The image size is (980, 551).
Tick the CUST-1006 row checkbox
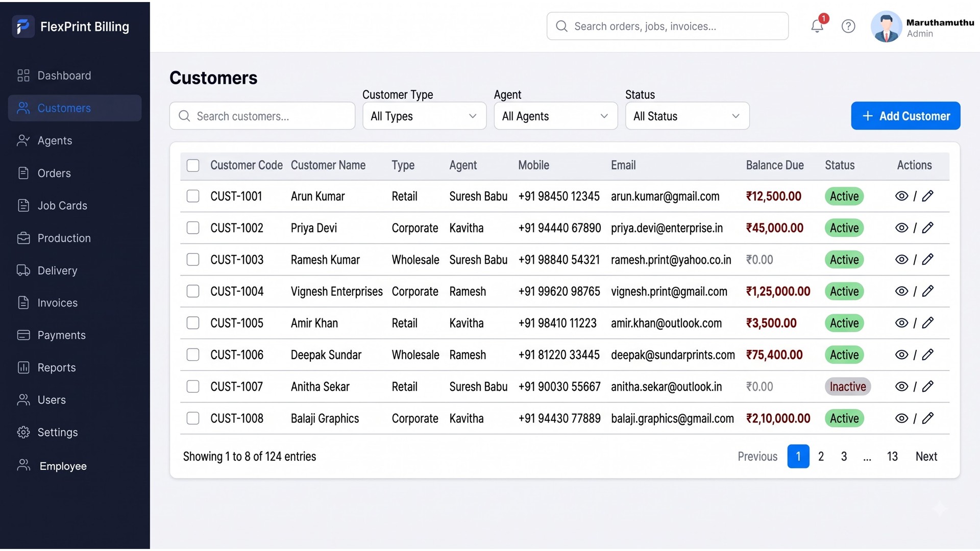point(193,355)
